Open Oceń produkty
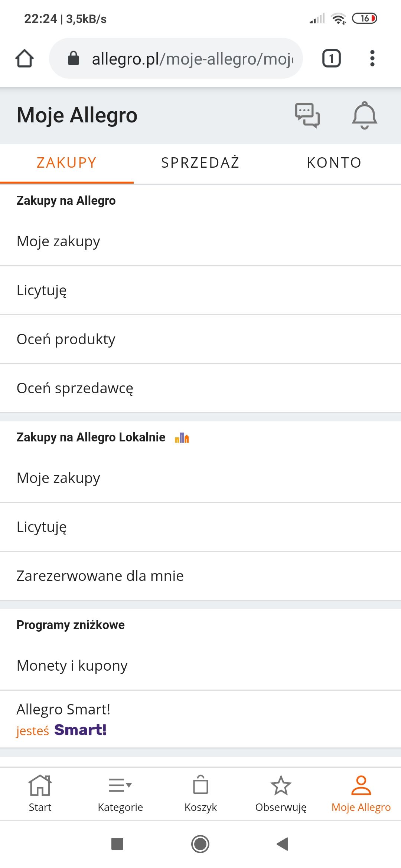The image size is (401, 868). 66,339
